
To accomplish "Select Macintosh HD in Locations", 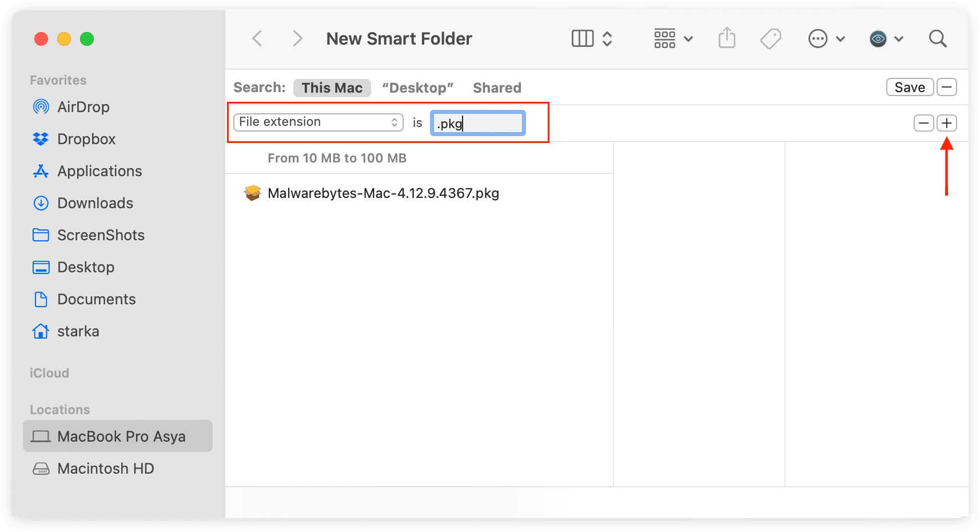I will click(105, 469).
